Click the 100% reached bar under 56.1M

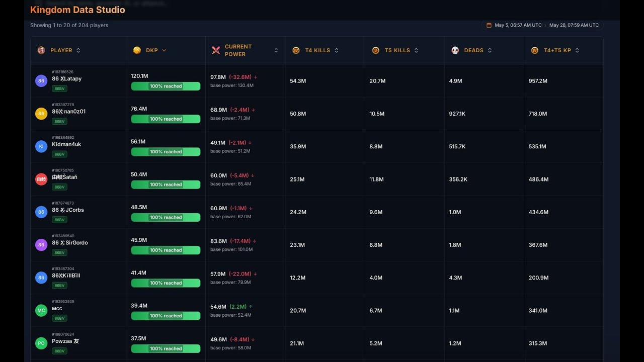[x=166, y=152]
